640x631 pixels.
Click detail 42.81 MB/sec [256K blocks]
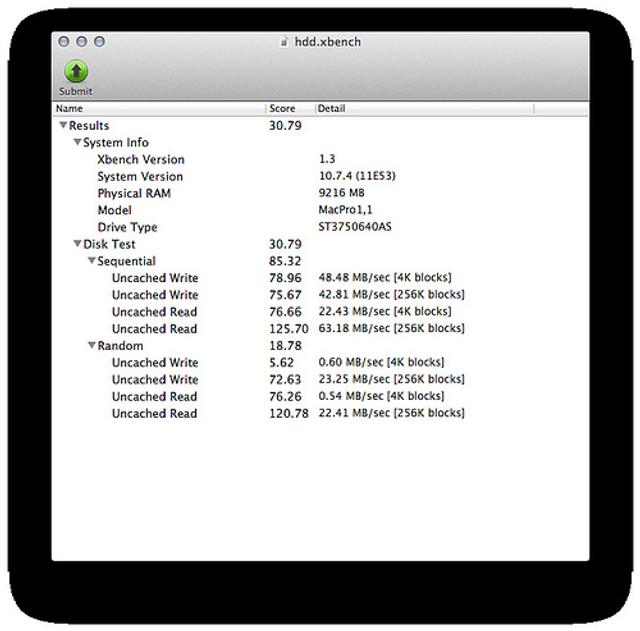[x=391, y=294]
